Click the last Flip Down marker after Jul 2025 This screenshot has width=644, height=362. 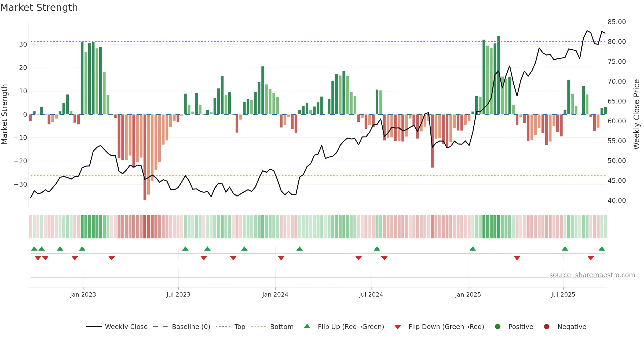click(591, 258)
